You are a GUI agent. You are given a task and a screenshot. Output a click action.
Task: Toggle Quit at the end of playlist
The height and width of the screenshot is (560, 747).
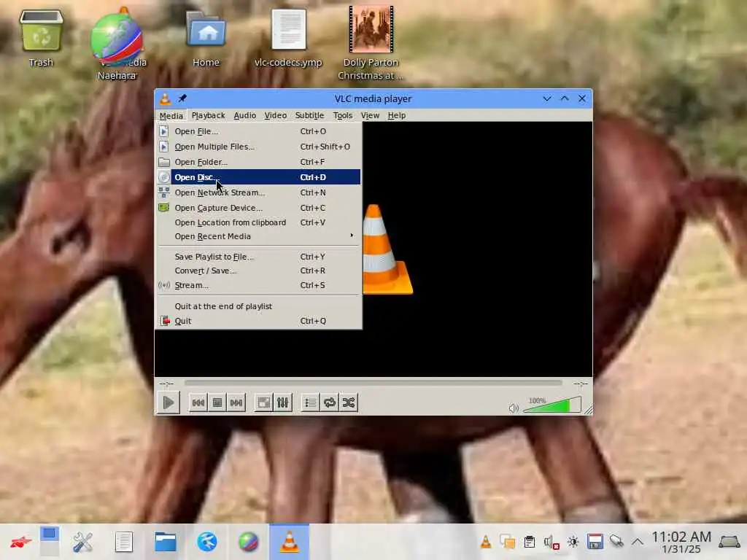[x=259, y=306]
